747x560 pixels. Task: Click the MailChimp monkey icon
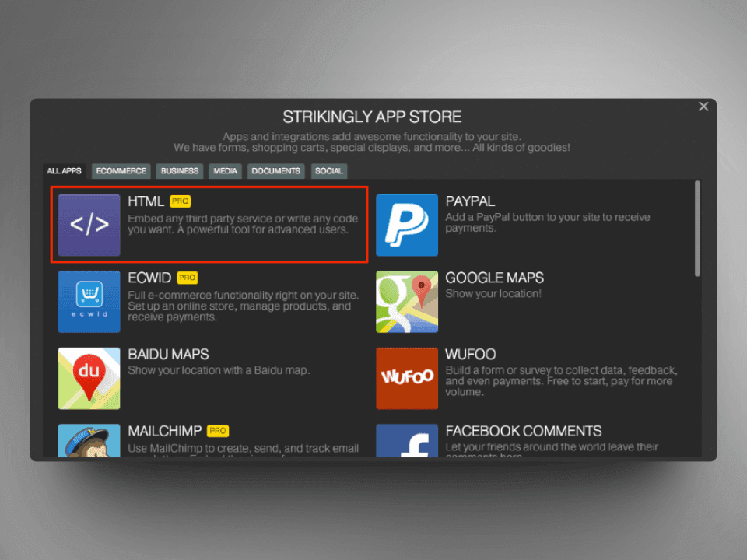89,441
